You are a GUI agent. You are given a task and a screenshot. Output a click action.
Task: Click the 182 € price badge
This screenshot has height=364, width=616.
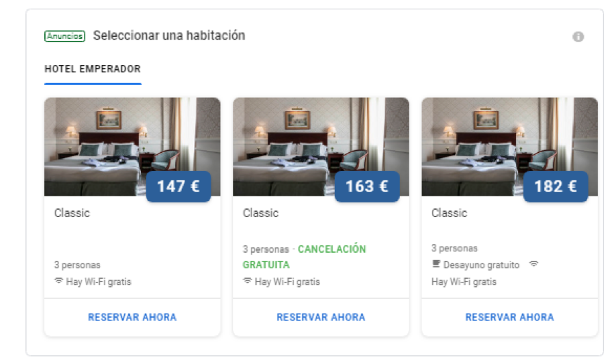pyautogui.click(x=556, y=186)
